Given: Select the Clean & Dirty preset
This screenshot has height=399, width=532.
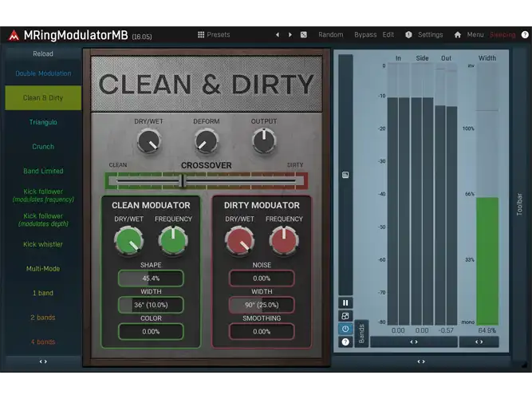Looking at the screenshot, I should [x=43, y=98].
